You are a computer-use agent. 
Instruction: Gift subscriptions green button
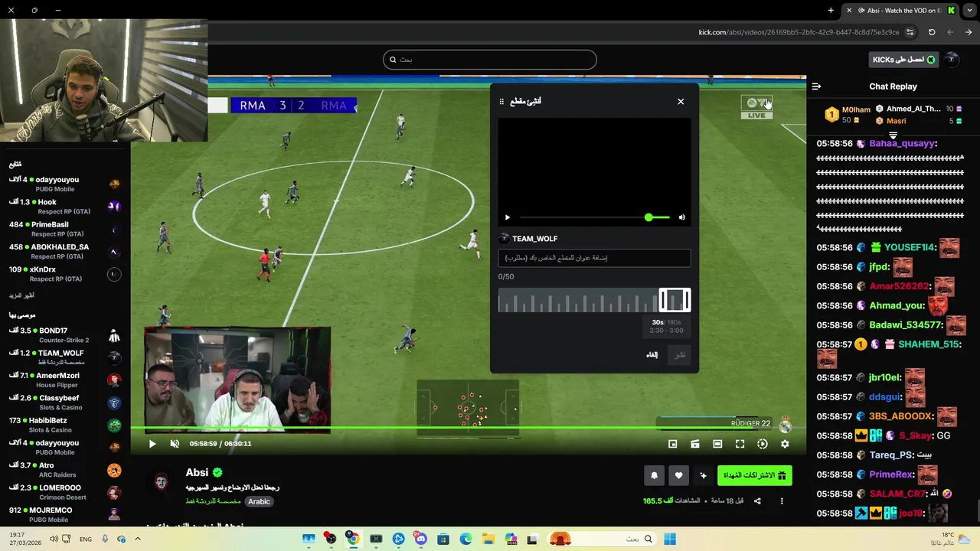coord(754,476)
